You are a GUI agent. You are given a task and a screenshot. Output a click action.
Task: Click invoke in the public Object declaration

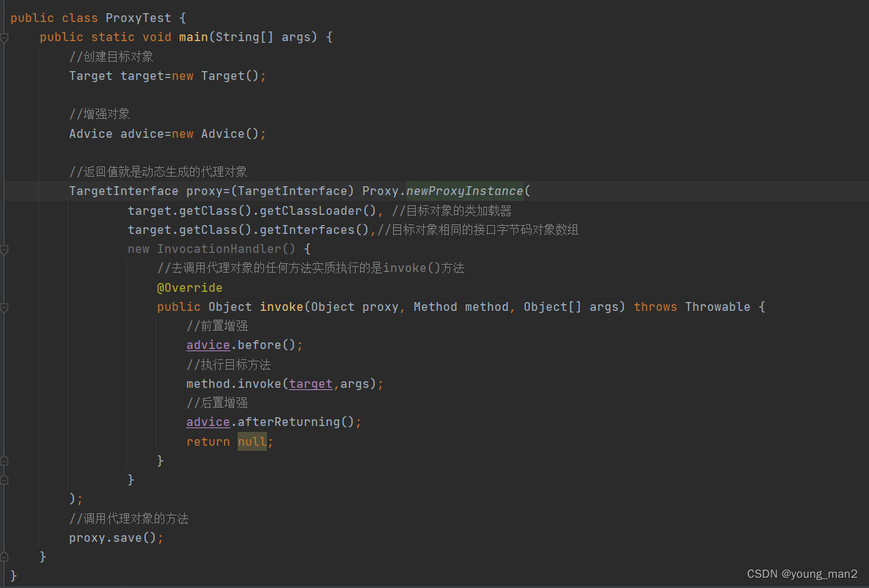(281, 307)
